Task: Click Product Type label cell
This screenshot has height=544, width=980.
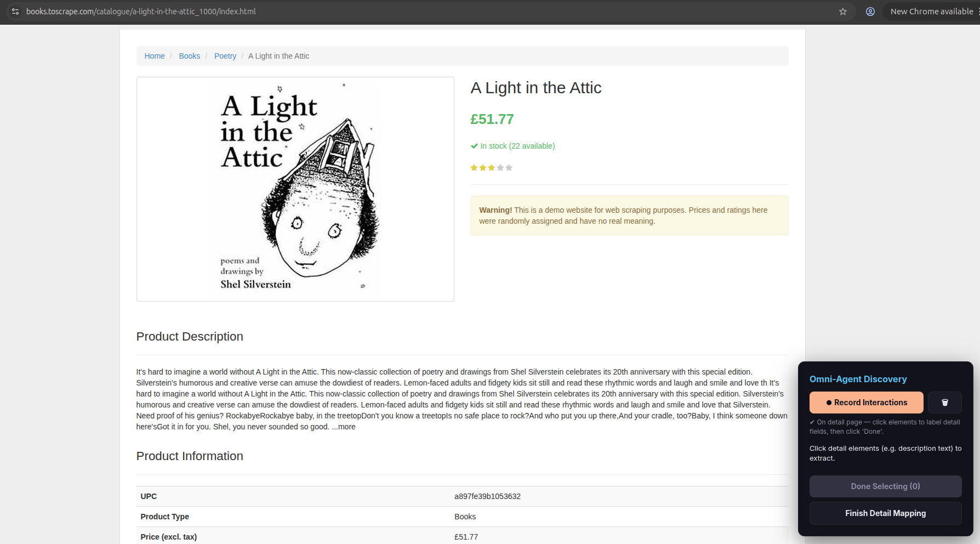Action: pos(293,517)
